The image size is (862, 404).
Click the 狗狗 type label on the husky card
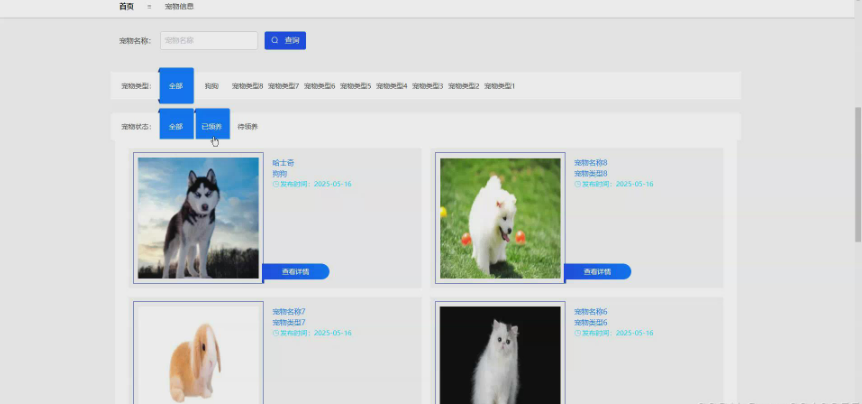coord(280,173)
